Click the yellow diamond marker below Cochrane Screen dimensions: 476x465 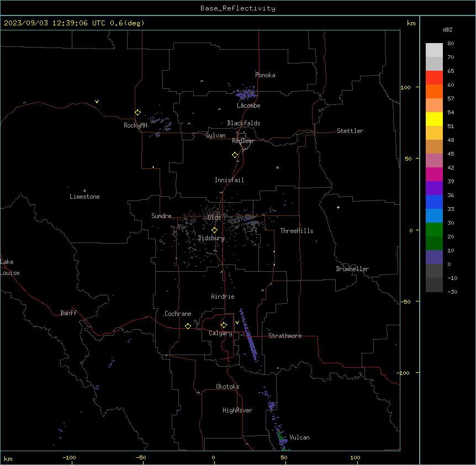tap(188, 326)
